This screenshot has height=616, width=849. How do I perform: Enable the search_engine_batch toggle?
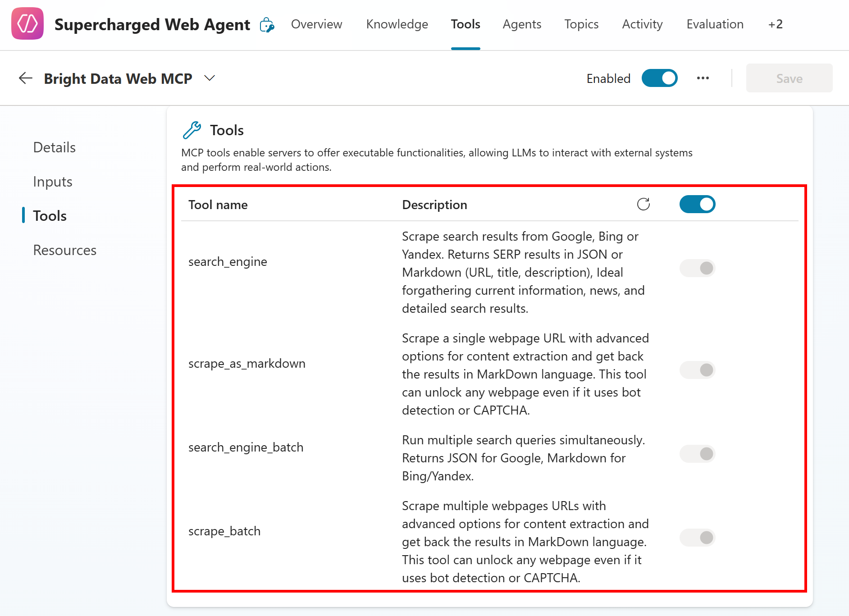coord(697,454)
